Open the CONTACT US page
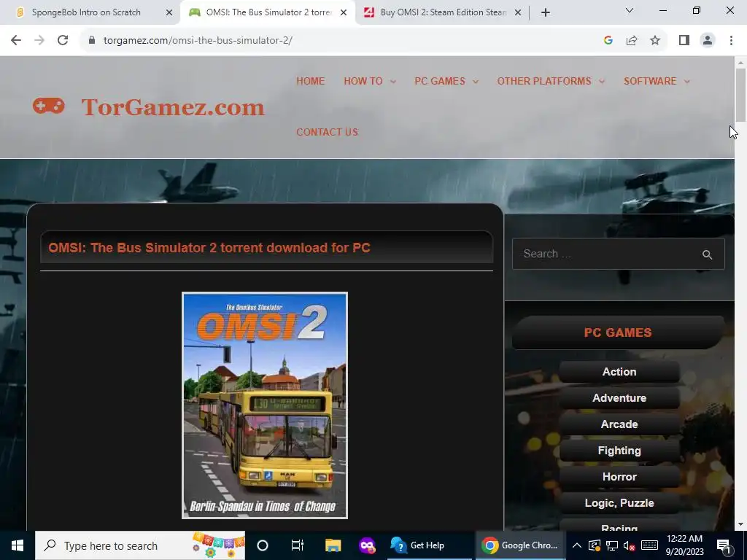 click(328, 132)
